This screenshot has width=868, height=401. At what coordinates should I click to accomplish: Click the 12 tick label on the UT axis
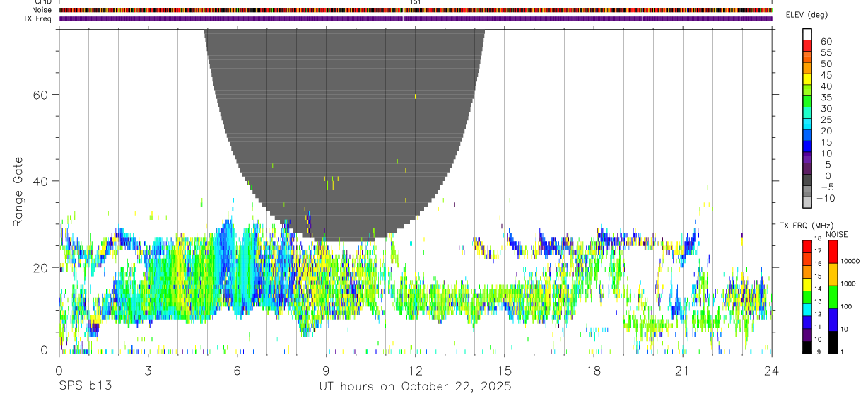coord(415,371)
